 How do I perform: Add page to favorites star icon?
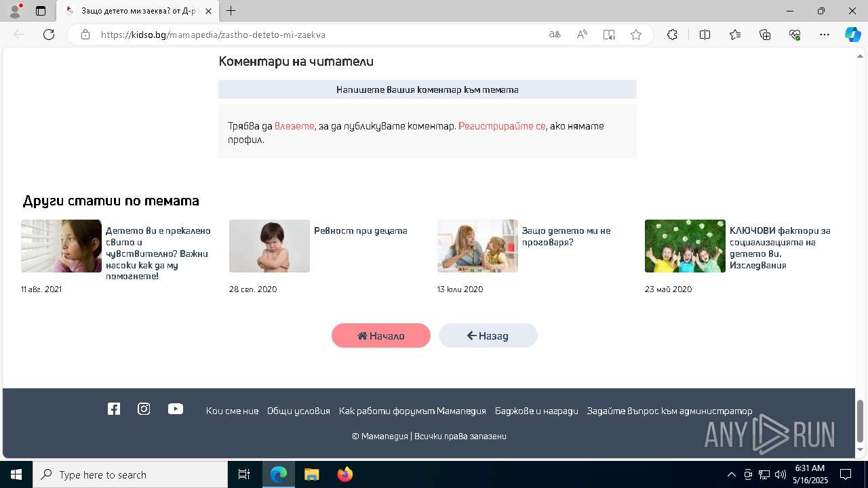636,35
